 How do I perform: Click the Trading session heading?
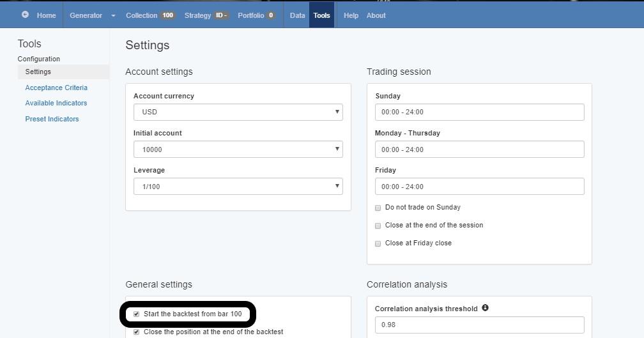tap(399, 72)
